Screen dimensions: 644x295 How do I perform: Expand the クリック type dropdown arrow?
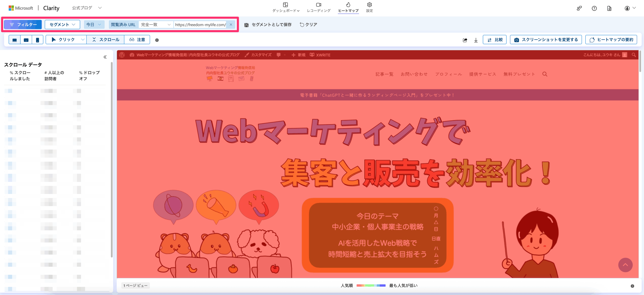tap(83, 40)
